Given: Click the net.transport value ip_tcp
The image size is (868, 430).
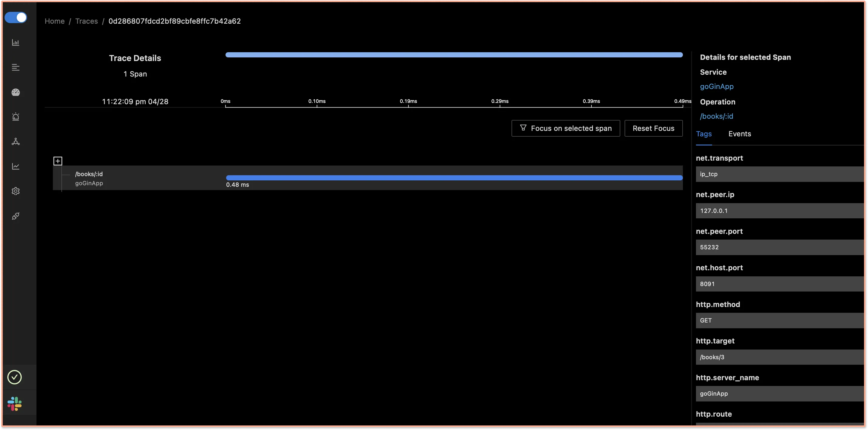Looking at the screenshot, I should tap(780, 174).
